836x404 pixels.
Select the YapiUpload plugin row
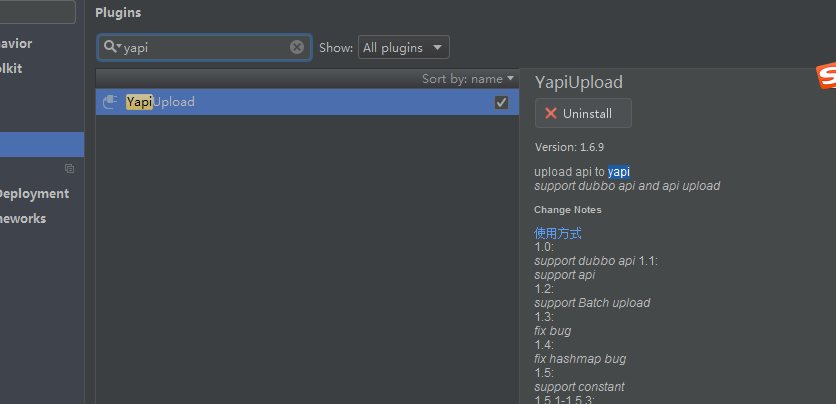point(307,102)
